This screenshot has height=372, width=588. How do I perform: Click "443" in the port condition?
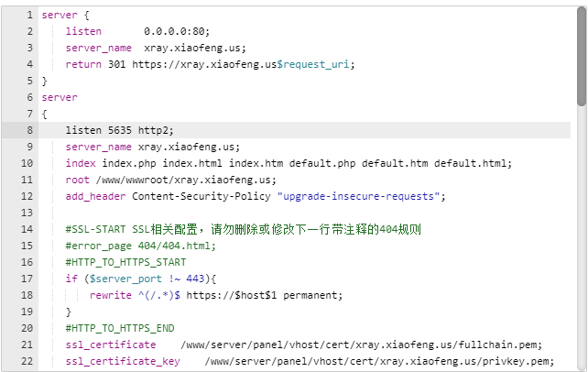point(195,279)
